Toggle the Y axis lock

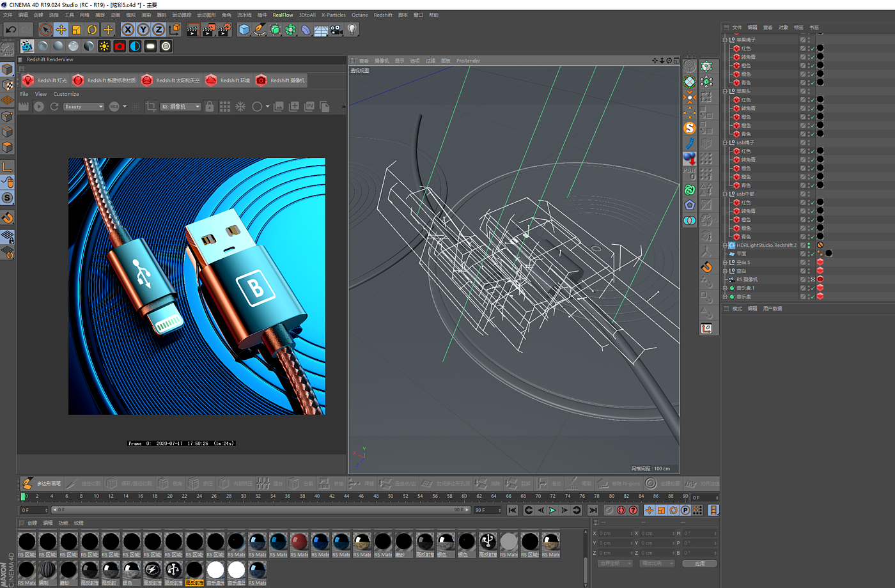[x=143, y=29]
